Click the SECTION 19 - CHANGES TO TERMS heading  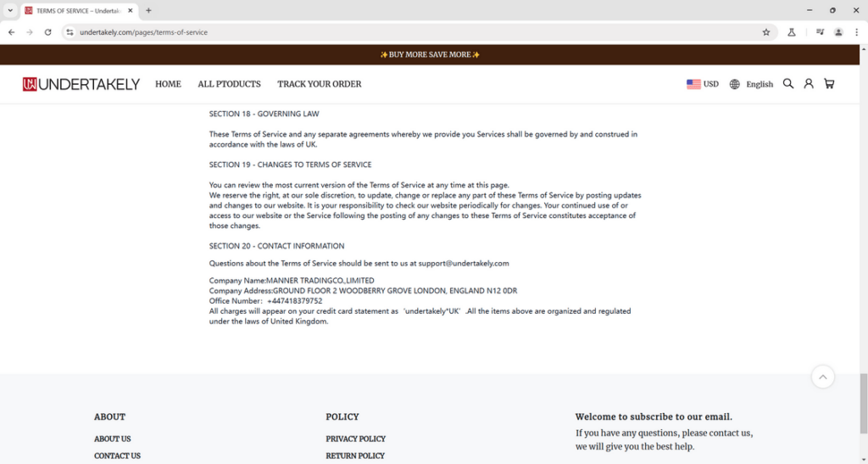click(290, 165)
